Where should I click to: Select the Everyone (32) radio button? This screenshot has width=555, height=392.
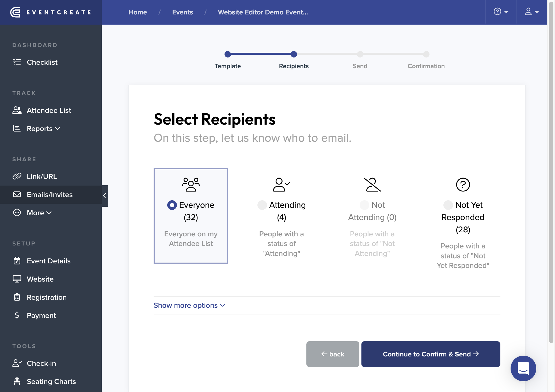(x=172, y=205)
